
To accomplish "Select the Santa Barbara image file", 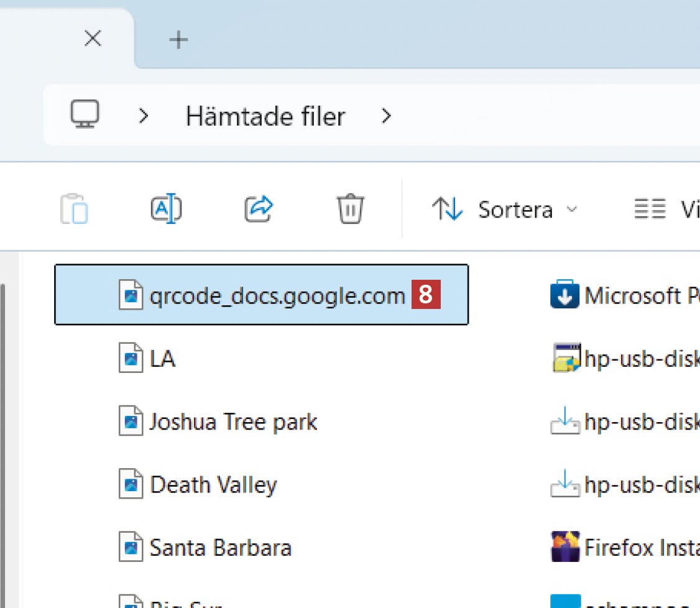I will [x=220, y=548].
